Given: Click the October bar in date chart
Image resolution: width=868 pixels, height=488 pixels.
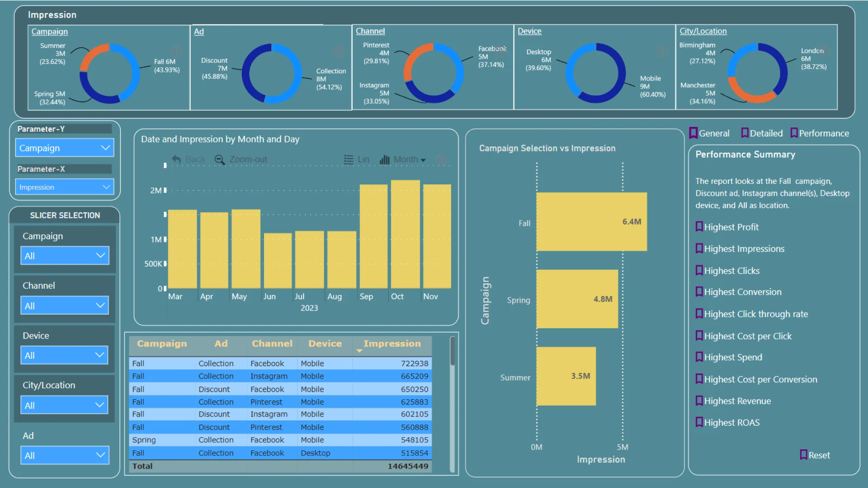Looking at the screenshot, I should 406,234.
